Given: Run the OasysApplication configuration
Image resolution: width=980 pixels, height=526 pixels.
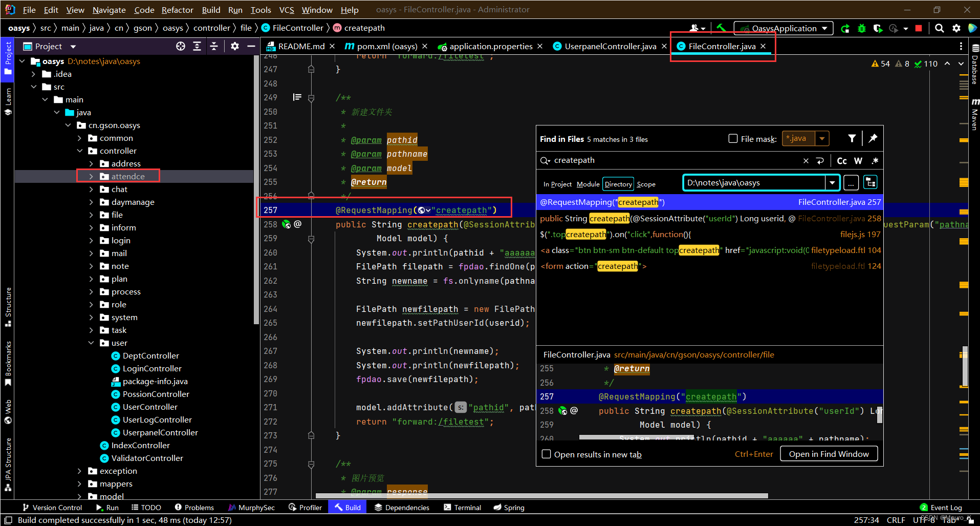Looking at the screenshot, I should (x=845, y=28).
